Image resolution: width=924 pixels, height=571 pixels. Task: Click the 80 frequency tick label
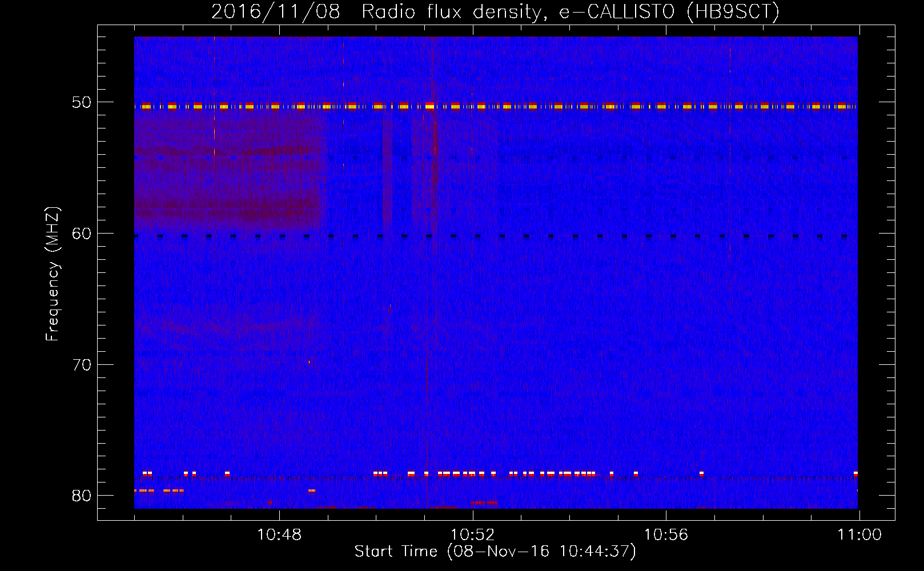click(81, 496)
